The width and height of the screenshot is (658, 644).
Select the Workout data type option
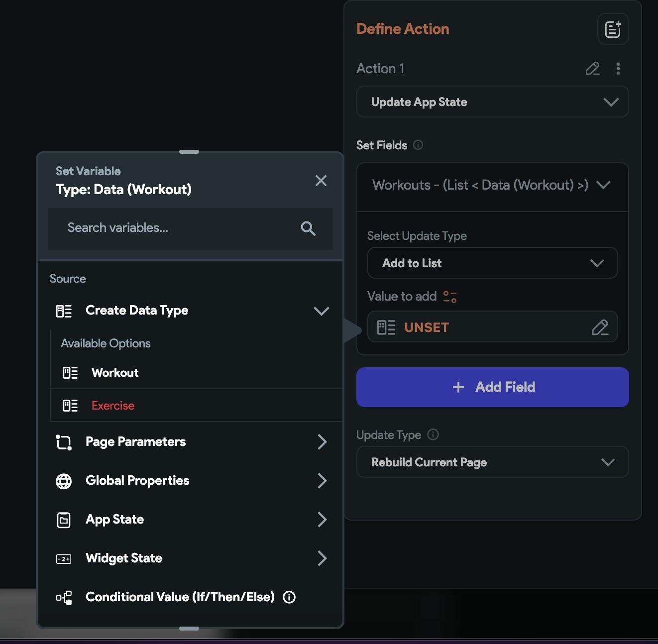click(x=115, y=373)
